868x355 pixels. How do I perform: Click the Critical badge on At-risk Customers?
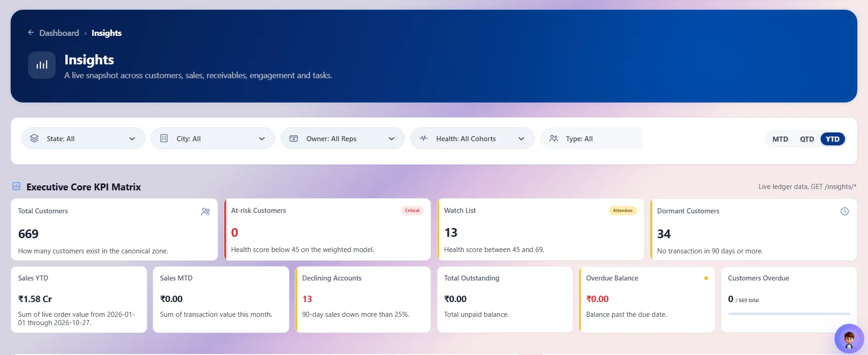coord(412,211)
